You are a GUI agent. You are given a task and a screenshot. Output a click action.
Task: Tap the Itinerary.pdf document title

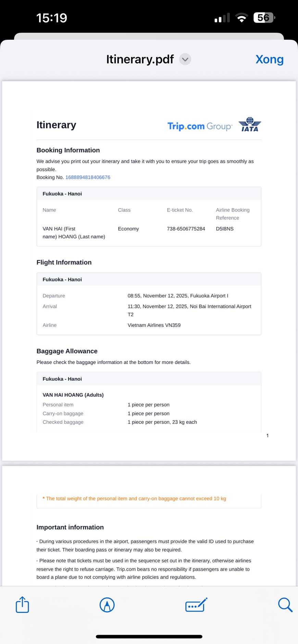(x=140, y=59)
